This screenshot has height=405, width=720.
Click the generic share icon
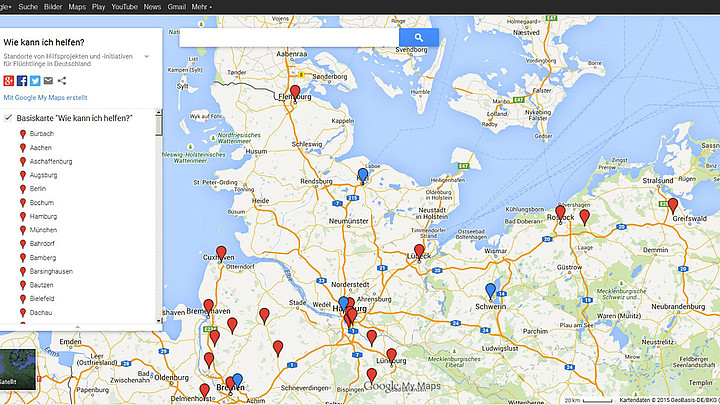pyautogui.click(x=62, y=80)
